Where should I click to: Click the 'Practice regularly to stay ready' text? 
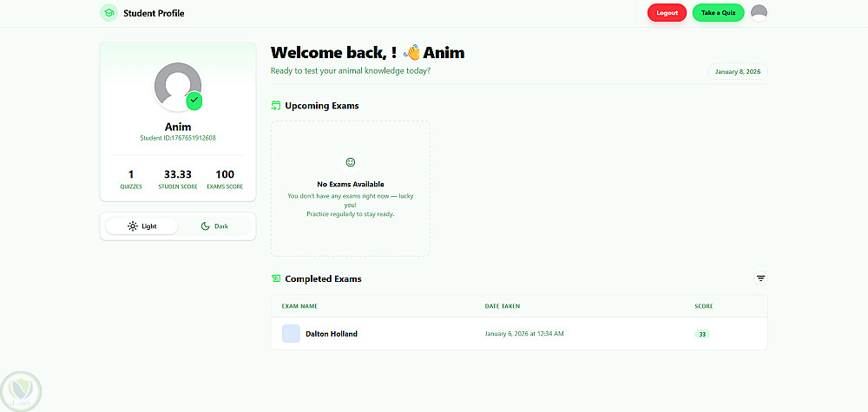pos(351,214)
